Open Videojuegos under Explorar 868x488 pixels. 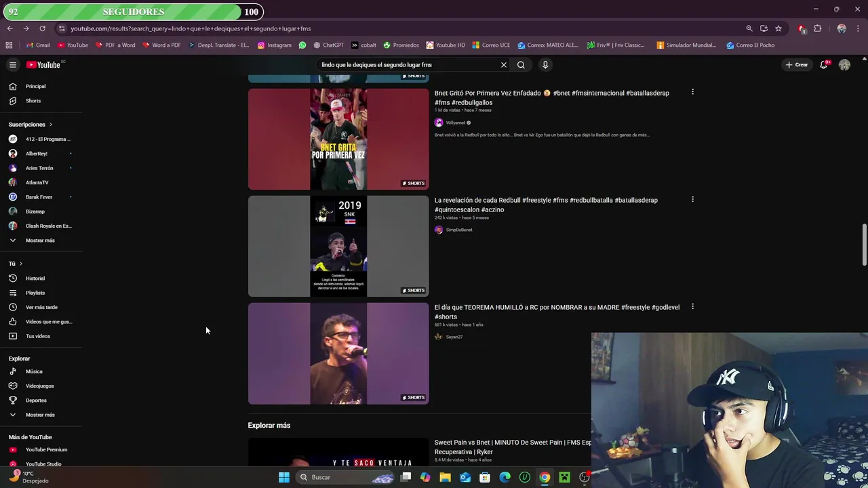[41, 386]
